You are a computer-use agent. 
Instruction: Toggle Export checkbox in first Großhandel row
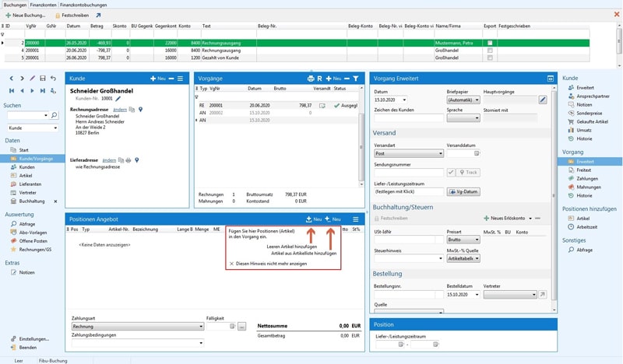pyautogui.click(x=489, y=50)
